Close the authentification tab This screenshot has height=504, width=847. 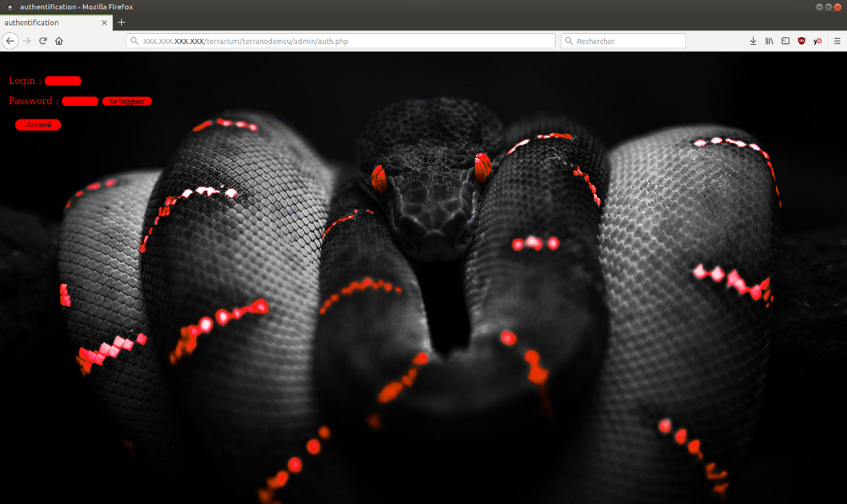[105, 22]
